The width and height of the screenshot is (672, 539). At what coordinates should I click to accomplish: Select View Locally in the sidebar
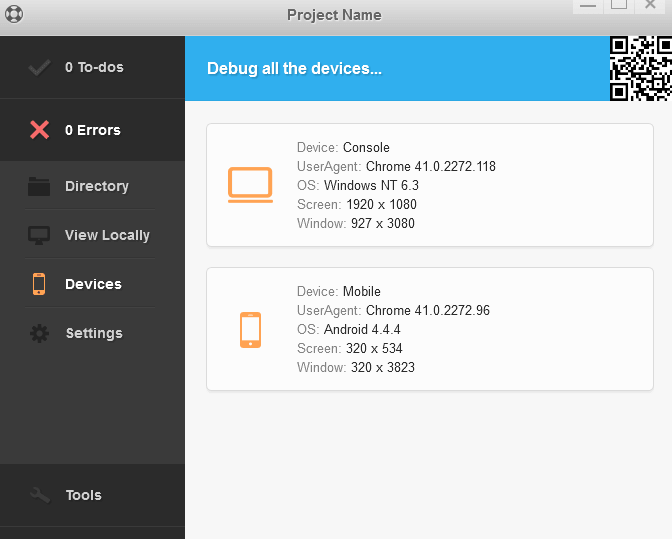(93, 235)
